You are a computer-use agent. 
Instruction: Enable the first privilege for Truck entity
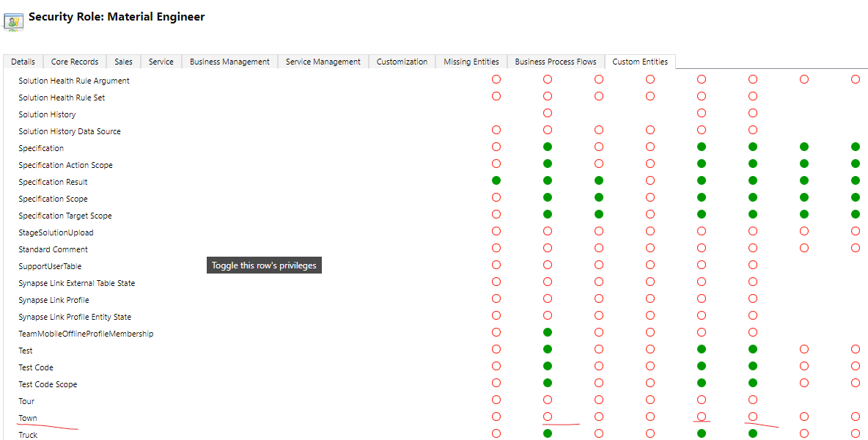[496, 433]
